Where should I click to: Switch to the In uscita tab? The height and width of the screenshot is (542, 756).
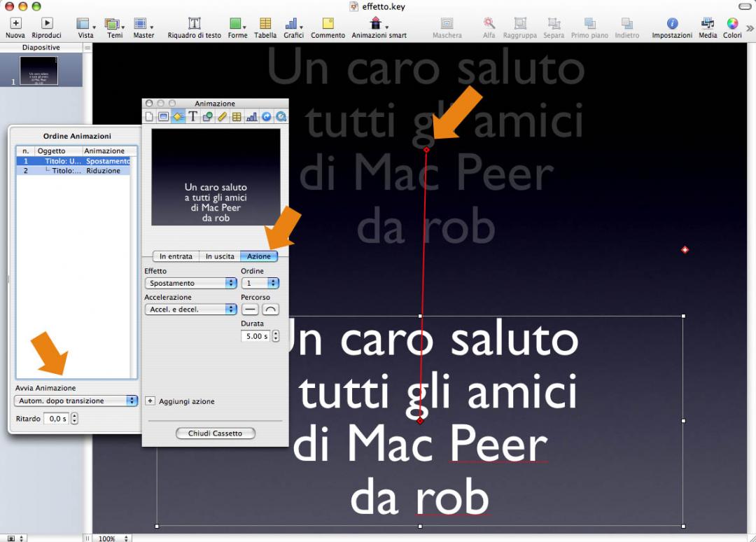tap(220, 256)
